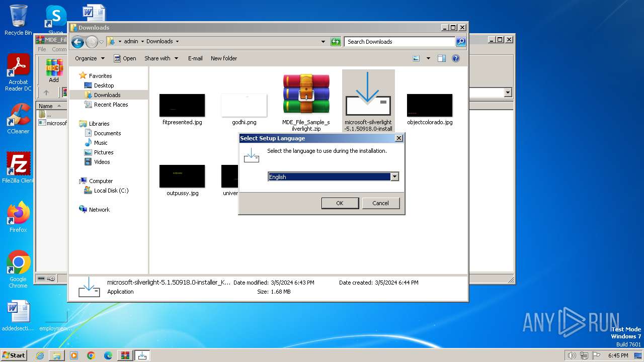
Task: Click the Forward navigation arrow in Downloads
Action: pos(91,42)
